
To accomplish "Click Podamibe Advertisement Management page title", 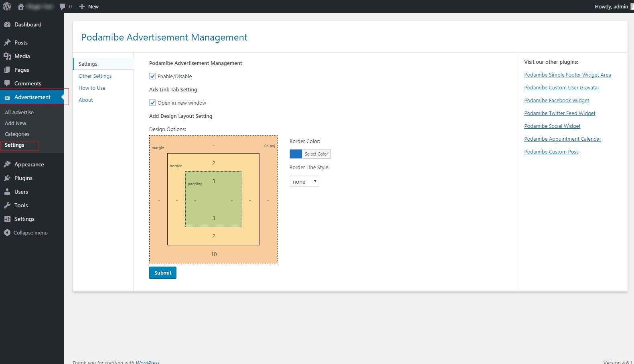I will click(164, 37).
